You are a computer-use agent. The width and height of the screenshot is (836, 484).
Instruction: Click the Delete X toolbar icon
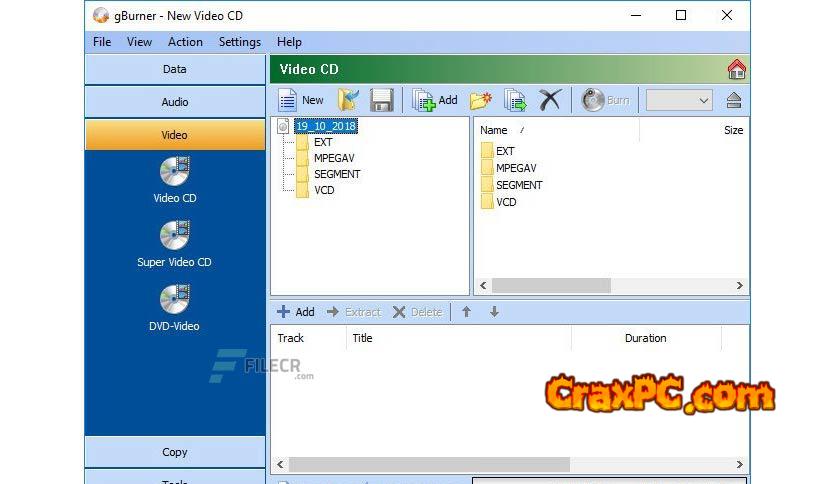click(x=550, y=100)
